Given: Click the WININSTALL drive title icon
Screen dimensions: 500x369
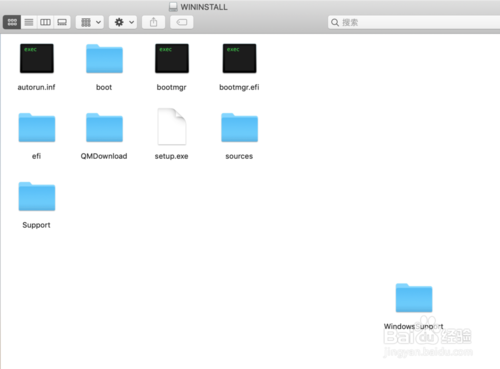Looking at the screenshot, I should click(173, 7).
